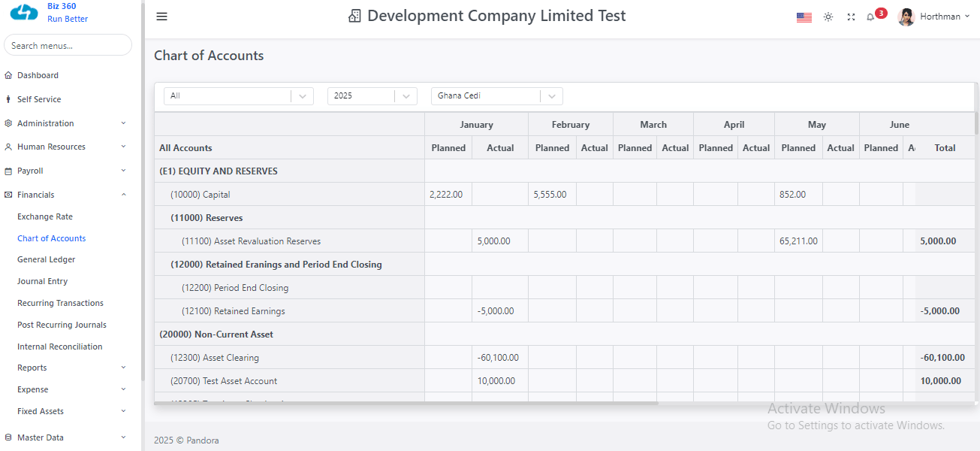Click the Administration gear icon
The image size is (980, 451).
click(x=8, y=123)
